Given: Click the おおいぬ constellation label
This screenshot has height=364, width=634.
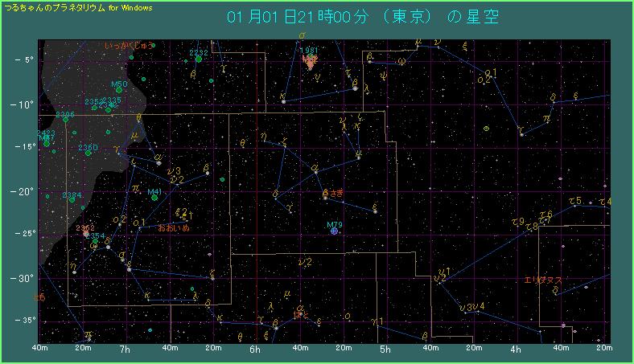Looking at the screenshot, I should [x=174, y=228].
